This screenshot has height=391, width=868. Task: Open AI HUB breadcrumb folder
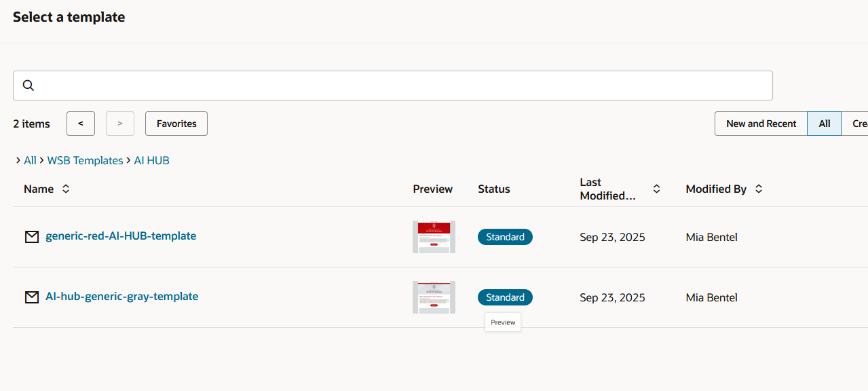pos(151,161)
